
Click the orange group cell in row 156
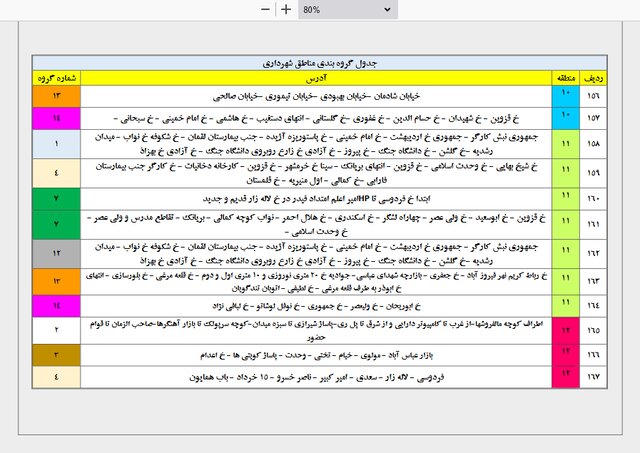click(x=57, y=96)
